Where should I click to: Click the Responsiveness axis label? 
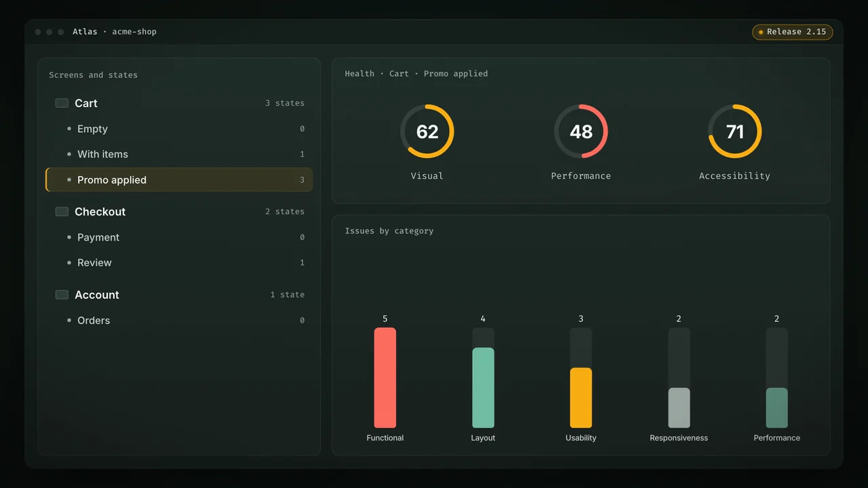pos(679,438)
